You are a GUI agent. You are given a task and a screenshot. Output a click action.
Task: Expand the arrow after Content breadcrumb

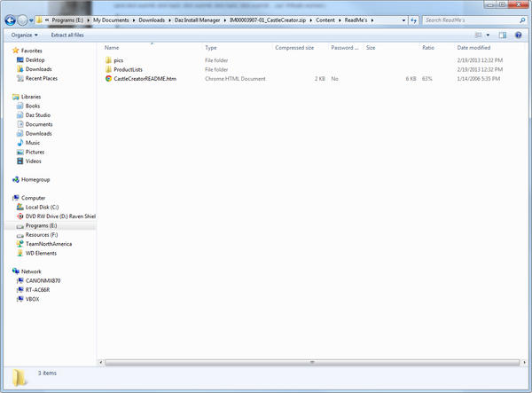tap(340, 20)
